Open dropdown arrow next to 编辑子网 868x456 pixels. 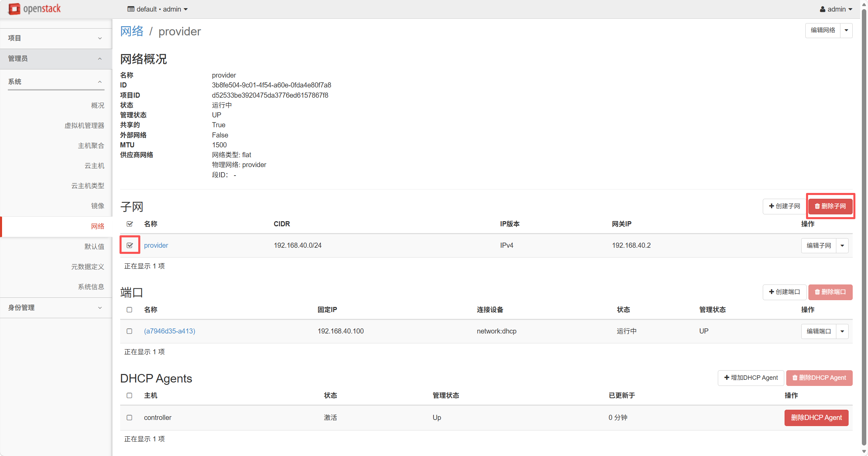[x=842, y=245]
